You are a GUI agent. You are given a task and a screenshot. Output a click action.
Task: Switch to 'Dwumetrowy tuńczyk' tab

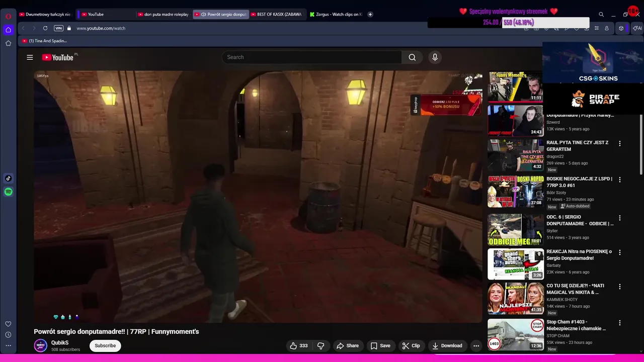[x=45, y=14]
